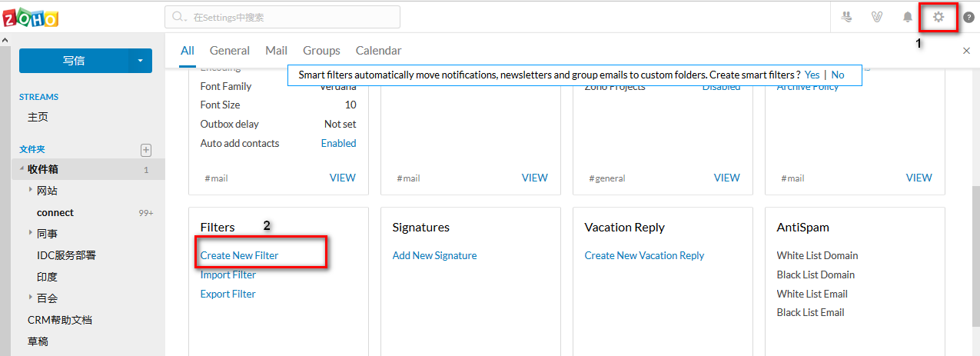Click Enabled next to Auto add contacts
The width and height of the screenshot is (980, 356).
click(338, 143)
